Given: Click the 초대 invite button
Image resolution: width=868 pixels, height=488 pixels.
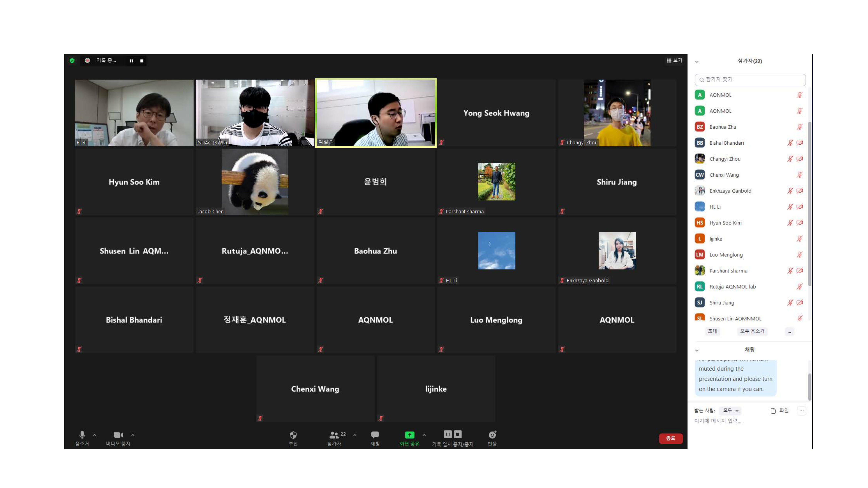Looking at the screenshot, I should (712, 331).
